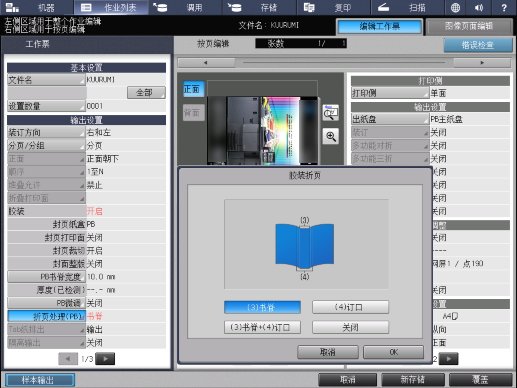Open the 复印 copy tab
Screen dimensions: 517x388
(x=334, y=7)
